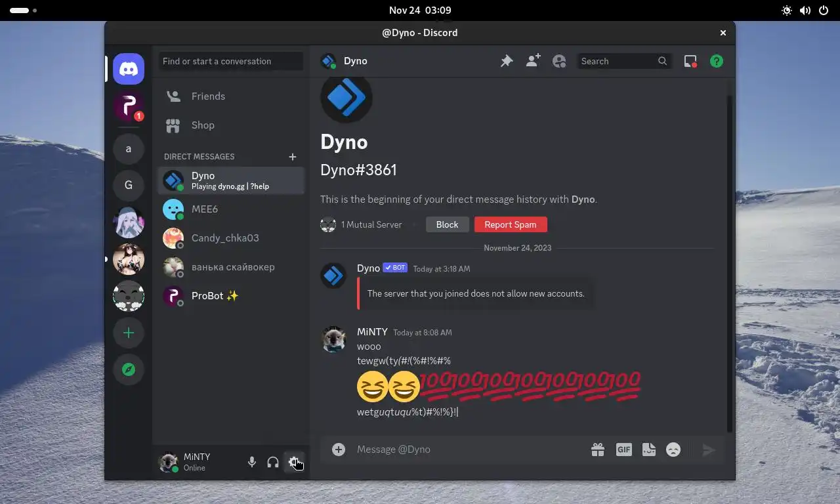Click 'server does not allow new accounts' embed
The width and height of the screenshot is (840, 504).
(x=476, y=293)
